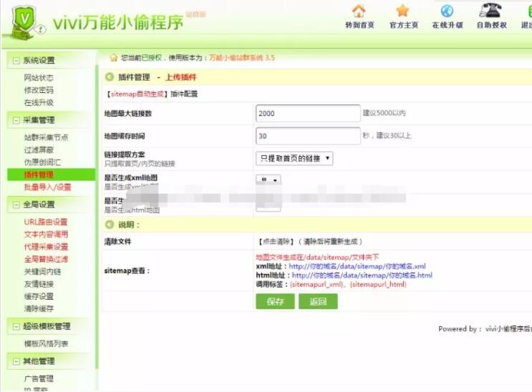Image resolution: width=532 pixels, height=392 pixels.
Task: Click the 上传插件 link
Action: (x=181, y=77)
